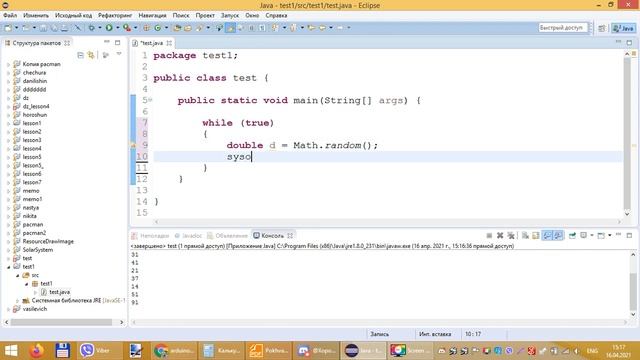640x360 pixels.
Task: Click the New Java package icon
Action: pos(146,28)
